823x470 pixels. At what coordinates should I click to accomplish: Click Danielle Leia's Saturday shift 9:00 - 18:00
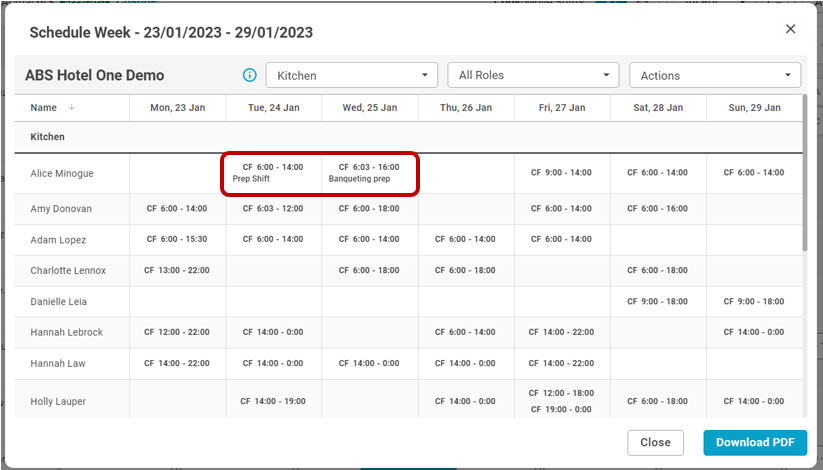tap(657, 301)
